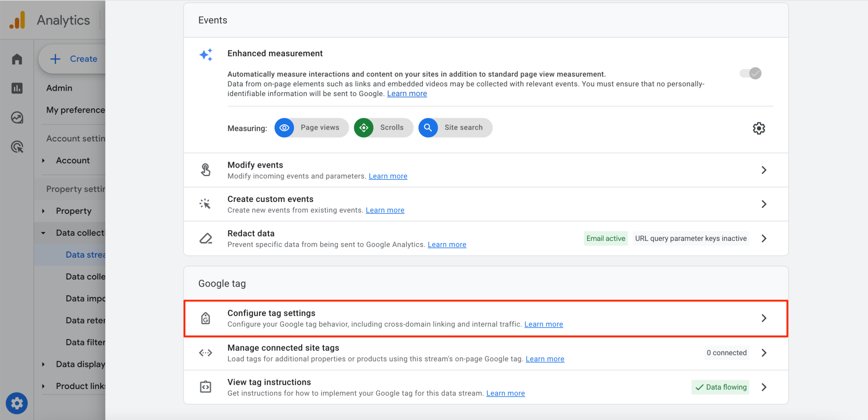
Task: Open Admin via the gear icon bottom-left
Action: [17, 403]
